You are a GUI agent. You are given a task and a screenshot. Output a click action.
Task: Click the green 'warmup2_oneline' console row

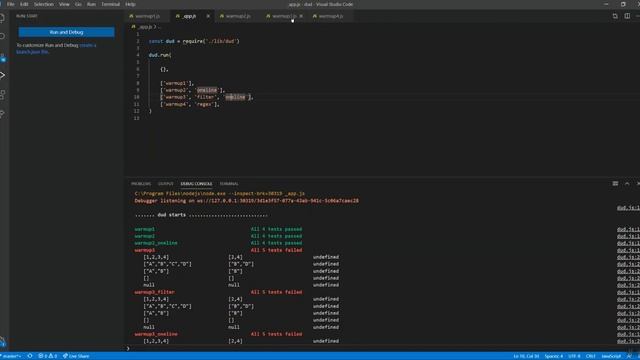click(x=156, y=243)
